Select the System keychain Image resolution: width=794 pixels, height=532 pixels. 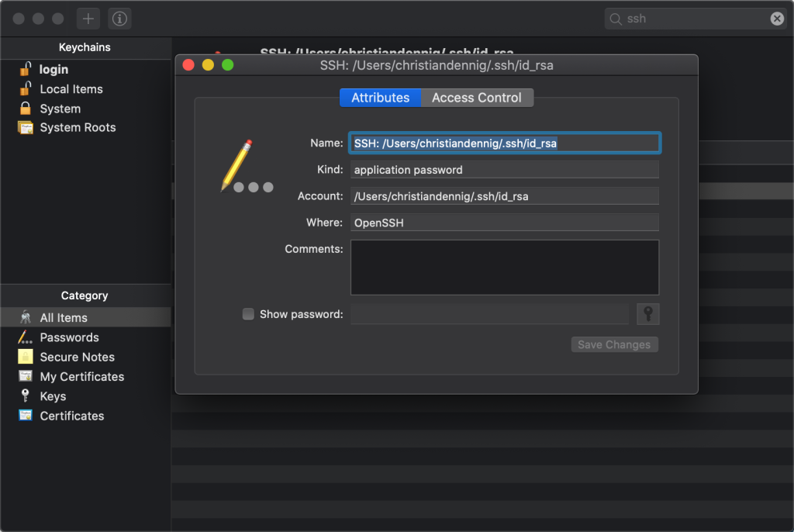pyautogui.click(x=60, y=109)
